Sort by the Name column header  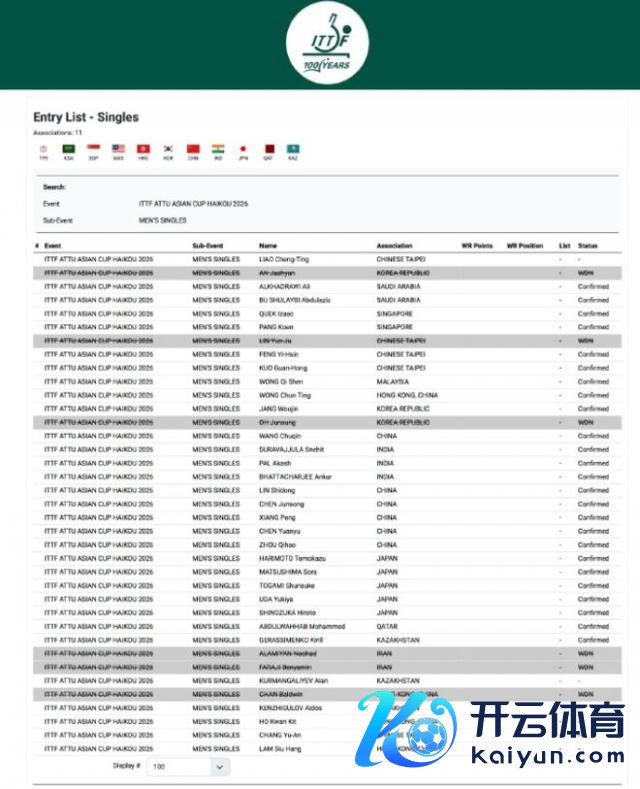[x=268, y=245]
